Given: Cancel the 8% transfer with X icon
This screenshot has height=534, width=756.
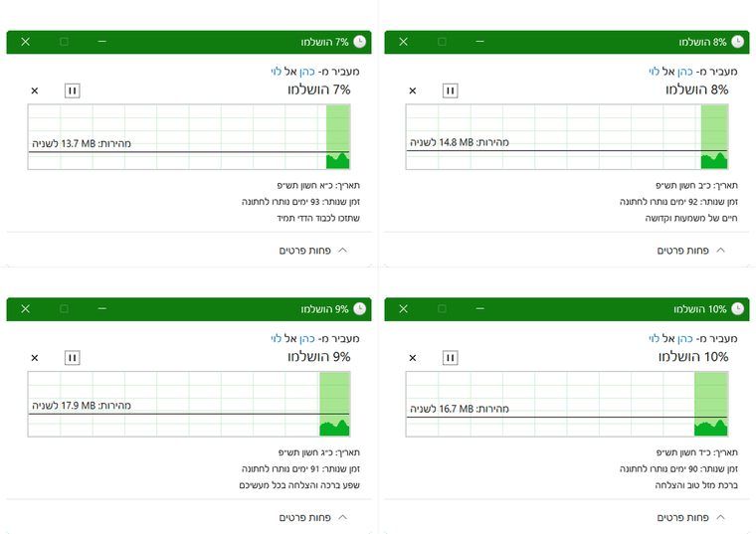Looking at the screenshot, I should click(413, 90).
